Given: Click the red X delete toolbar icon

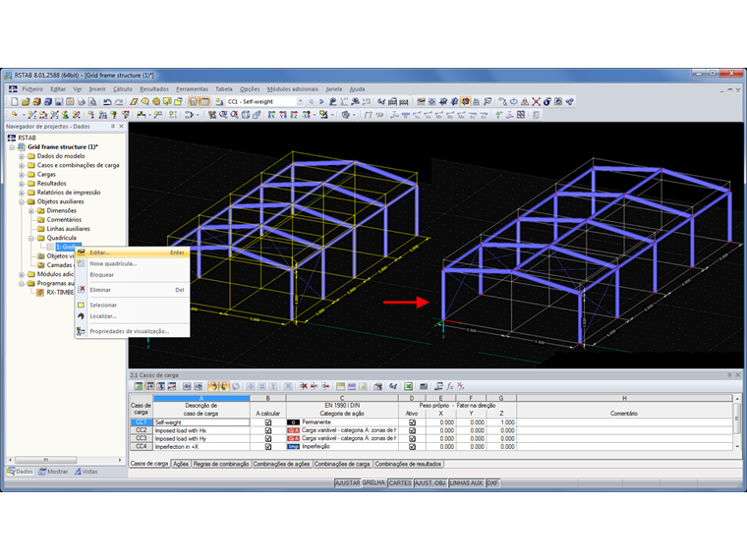Looking at the screenshot, I should click(x=536, y=101).
